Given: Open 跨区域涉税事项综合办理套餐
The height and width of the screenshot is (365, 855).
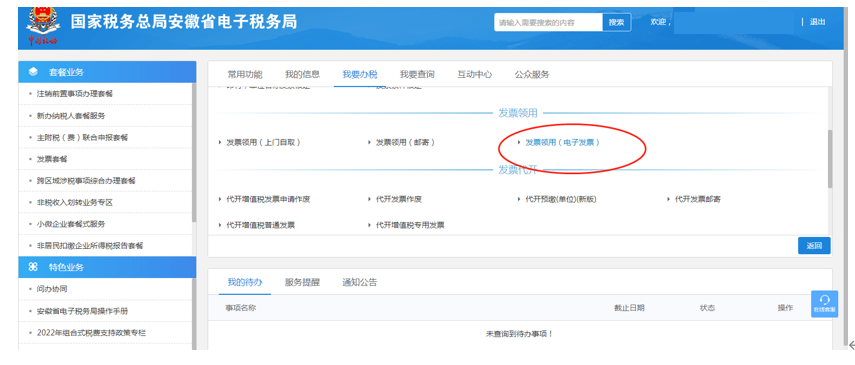Looking at the screenshot, I should pos(86,181).
